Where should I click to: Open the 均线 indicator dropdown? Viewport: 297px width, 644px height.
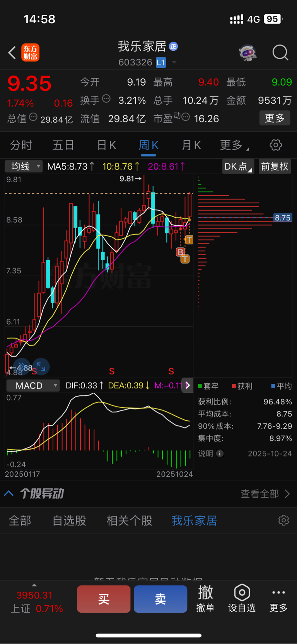tap(24, 167)
